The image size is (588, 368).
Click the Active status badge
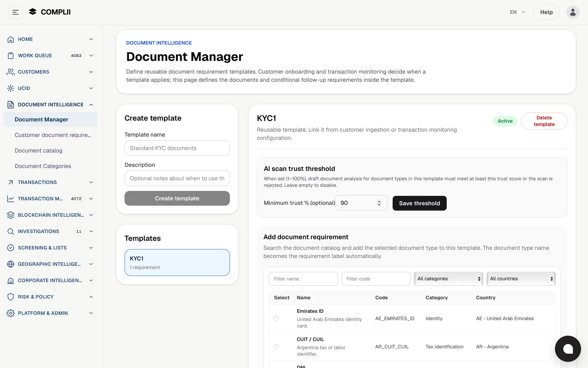click(505, 121)
